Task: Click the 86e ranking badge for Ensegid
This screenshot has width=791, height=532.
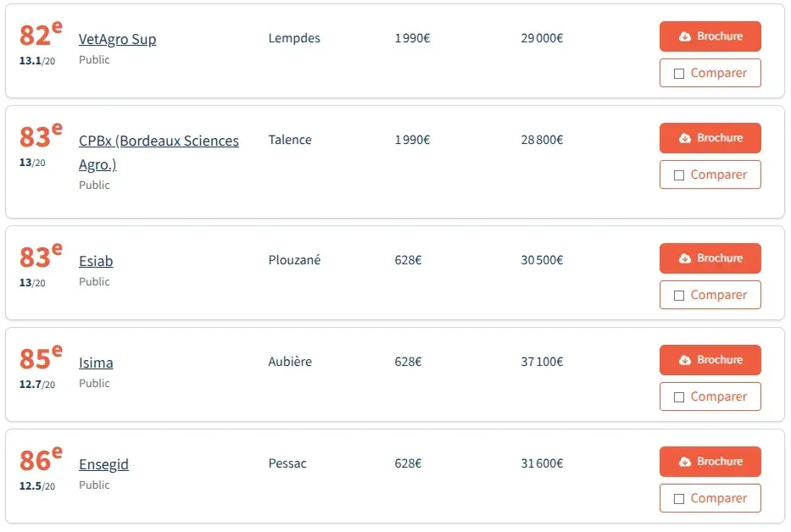Action: pyautogui.click(x=40, y=460)
